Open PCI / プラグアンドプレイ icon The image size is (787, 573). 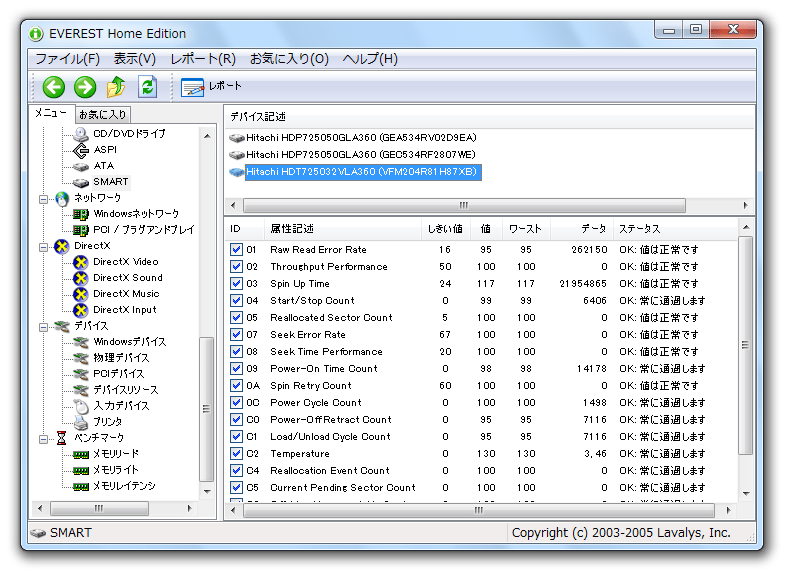[81, 230]
